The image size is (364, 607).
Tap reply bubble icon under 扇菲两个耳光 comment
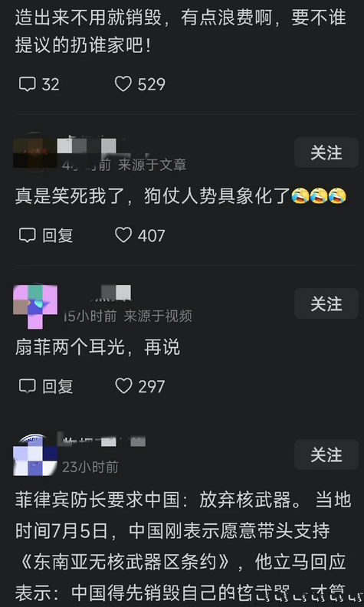point(28,386)
